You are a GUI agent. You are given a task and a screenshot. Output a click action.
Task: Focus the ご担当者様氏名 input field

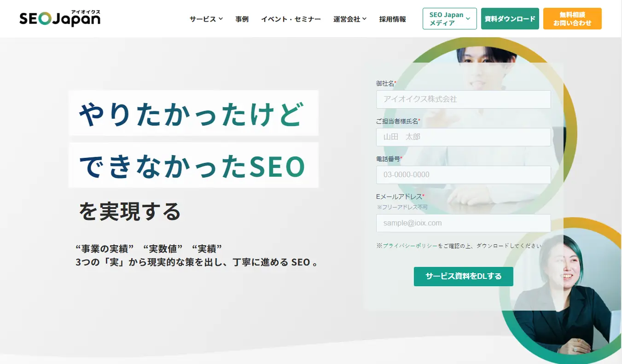pyautogui.click(x=463, y=137)
